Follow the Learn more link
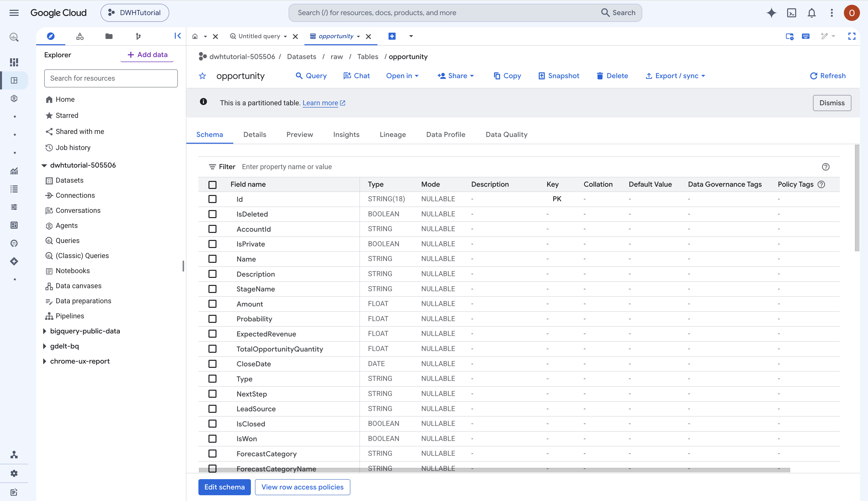This screenshot has width=868, height=501. (323, 103)
